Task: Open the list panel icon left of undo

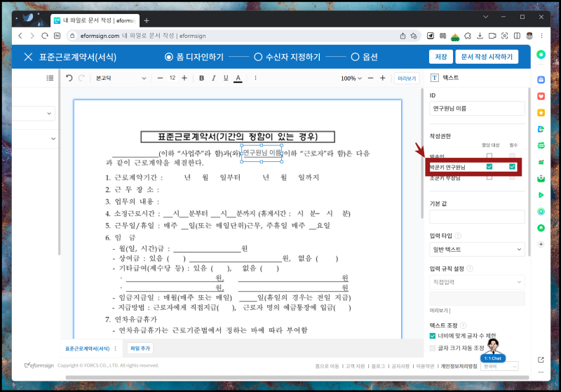Action: 50,78
